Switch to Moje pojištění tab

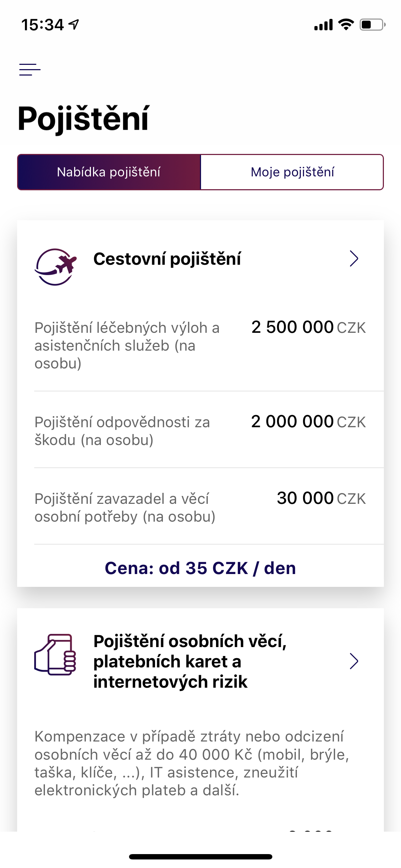(292, 172)
